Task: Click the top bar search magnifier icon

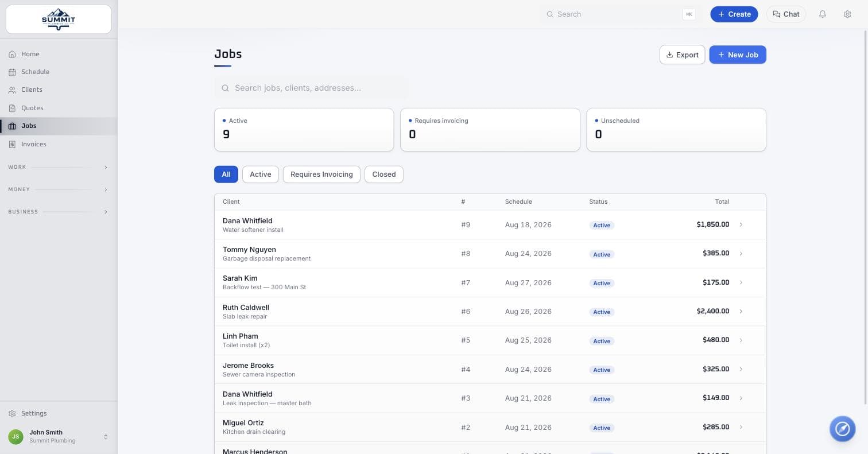Action: point(549,14)
